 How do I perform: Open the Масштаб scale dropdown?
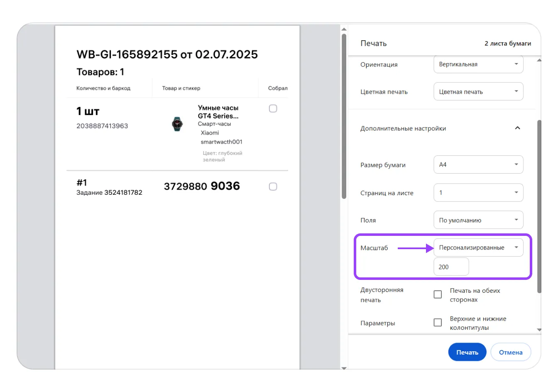478,247
